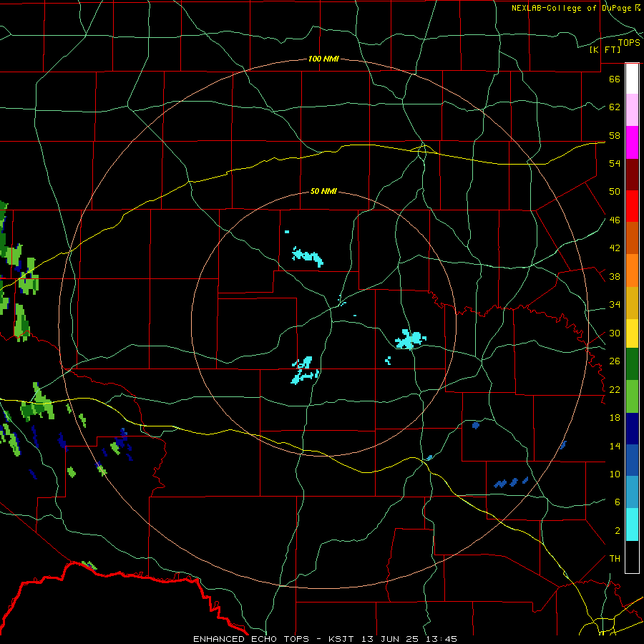Pick the light orange legend swatch
644x644 pixels.
(632, 270)
